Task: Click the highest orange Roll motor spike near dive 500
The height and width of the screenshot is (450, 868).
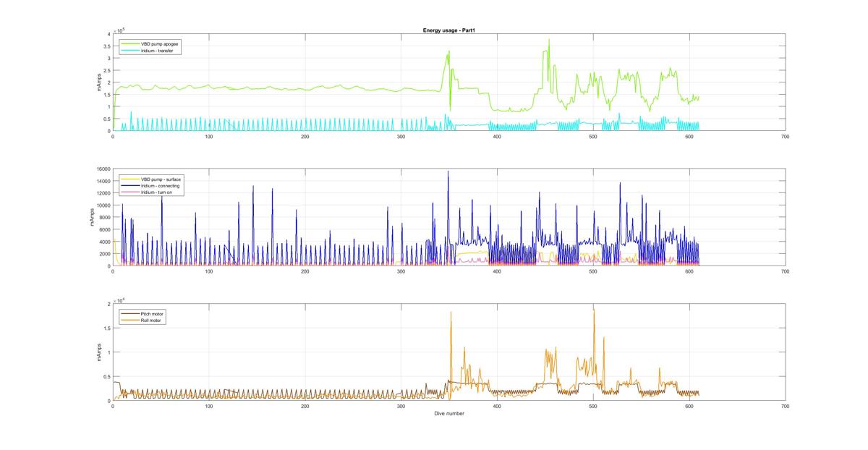Action: (x=594, y=310)
